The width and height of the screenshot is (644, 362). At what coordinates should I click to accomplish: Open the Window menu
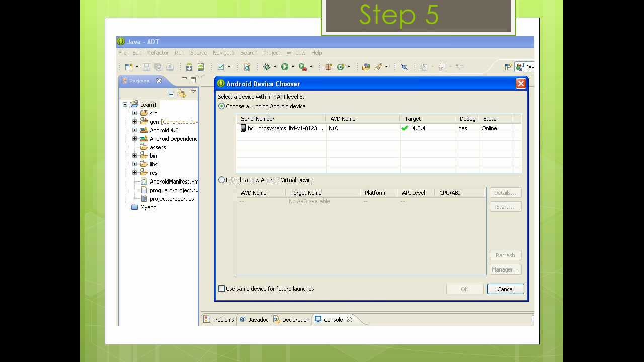coord(296,53)
